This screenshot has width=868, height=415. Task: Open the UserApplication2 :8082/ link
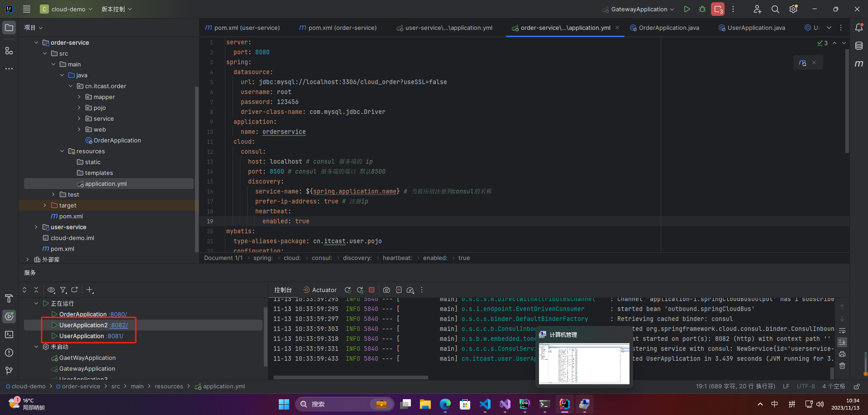(119, 325)
